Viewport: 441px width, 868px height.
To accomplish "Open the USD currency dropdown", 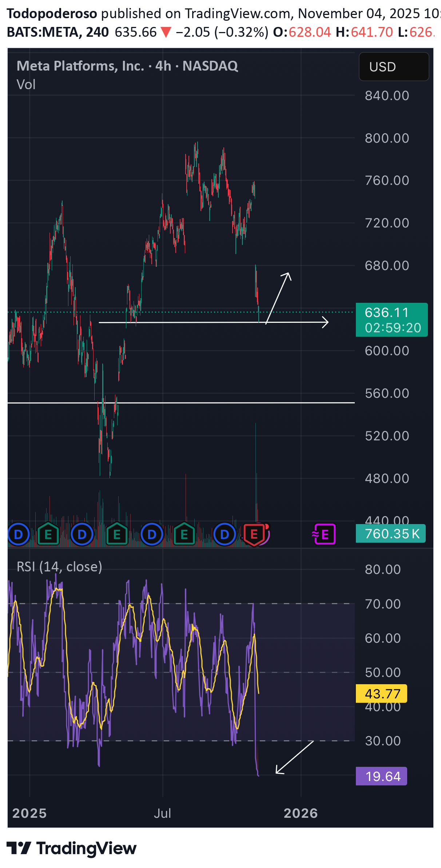I will 394,67.
